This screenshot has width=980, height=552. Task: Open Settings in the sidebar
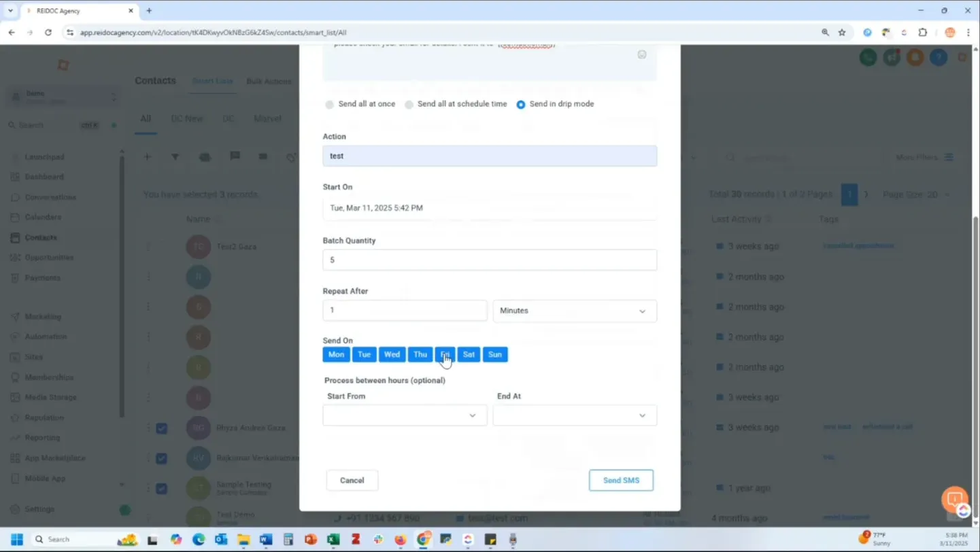click(39, 509)
